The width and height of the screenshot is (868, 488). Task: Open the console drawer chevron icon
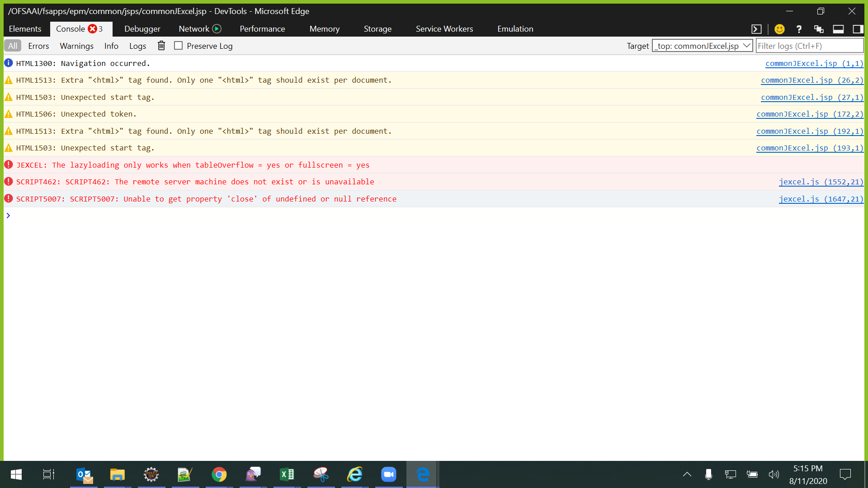(x=757, y=29)
